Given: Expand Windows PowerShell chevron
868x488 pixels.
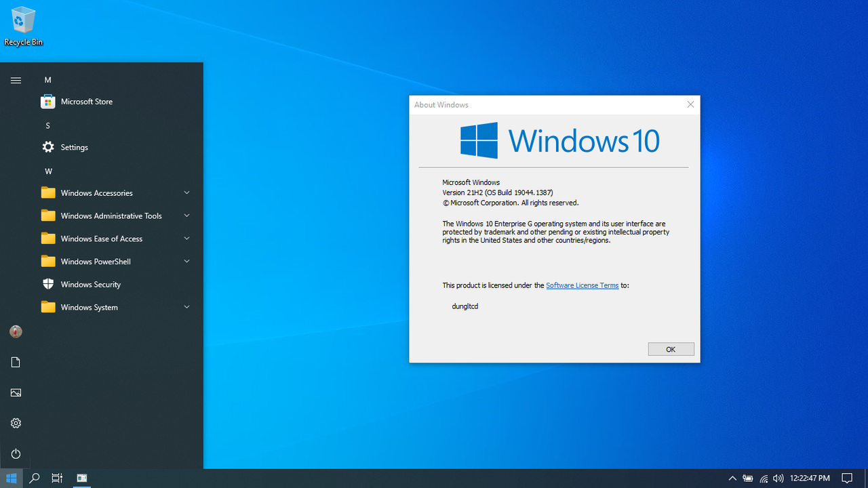Looking at the screenshot, I should pos(186,262).
